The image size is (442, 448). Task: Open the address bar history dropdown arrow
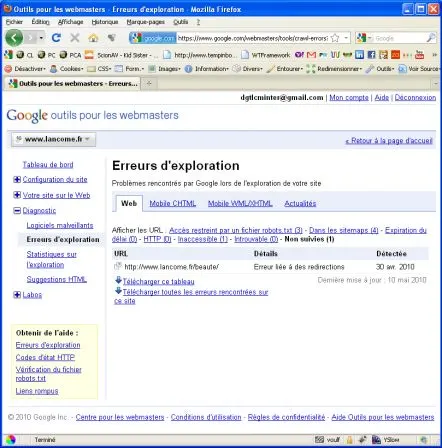346,38
